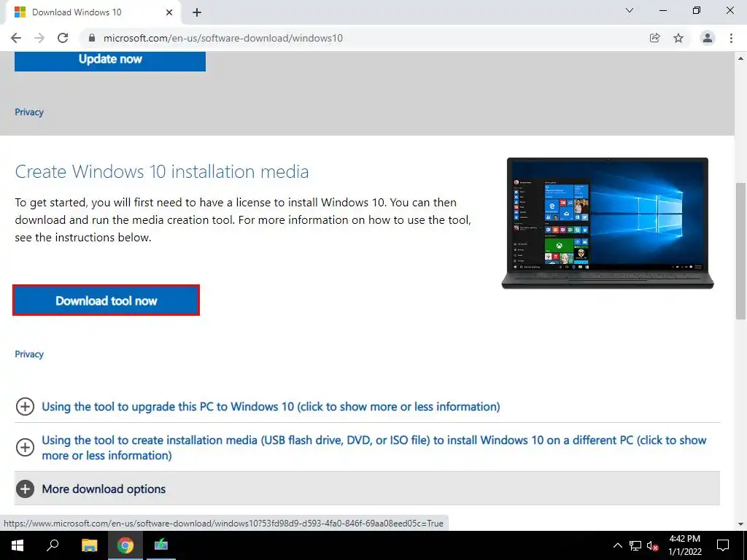This screenshot has height=560, width=747.
Task: Click 'Create Windows 10 installation media' heading
Action: click(162, 171)
